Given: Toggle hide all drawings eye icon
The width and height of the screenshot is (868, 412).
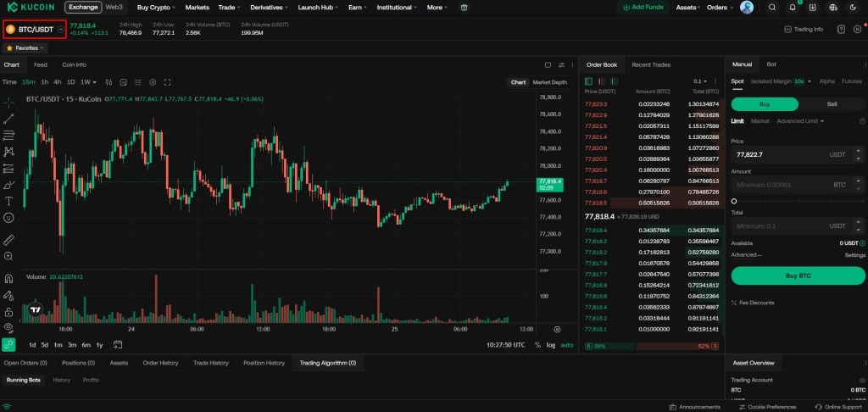Looking at the screenshot, I should click(x=8, y=327).
